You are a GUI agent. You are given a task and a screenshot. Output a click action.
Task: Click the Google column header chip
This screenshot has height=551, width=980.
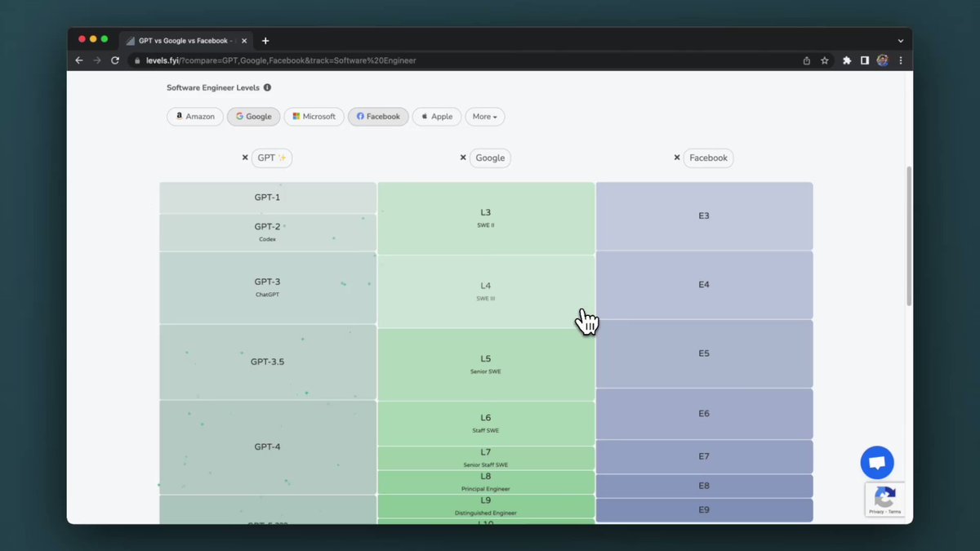click(x=490, y=158)
